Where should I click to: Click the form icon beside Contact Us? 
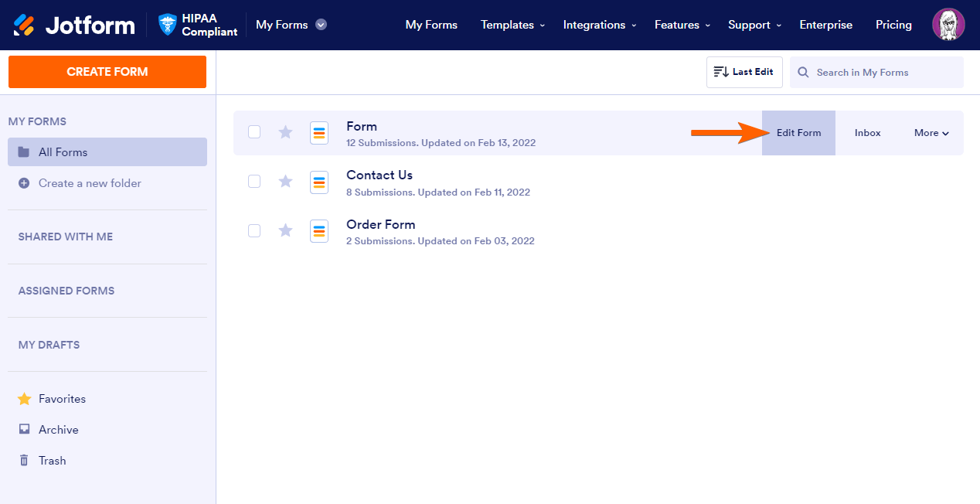click(319, 182)
